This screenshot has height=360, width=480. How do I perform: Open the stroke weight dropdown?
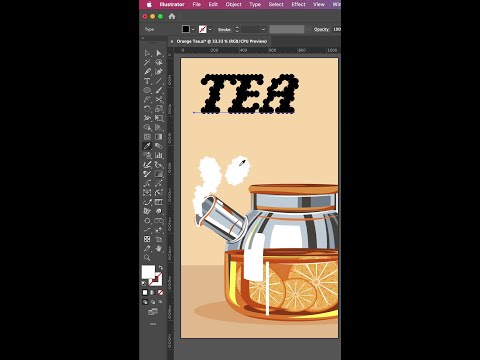(263, 29)
